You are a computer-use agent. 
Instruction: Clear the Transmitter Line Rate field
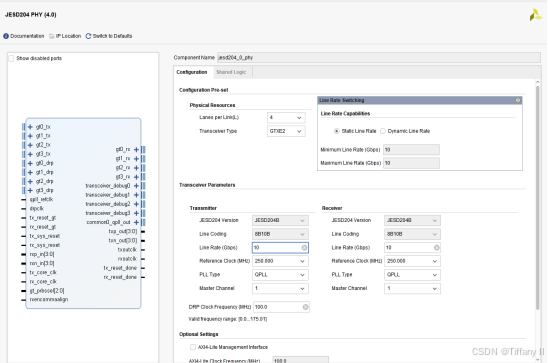[x=304, y=248]
